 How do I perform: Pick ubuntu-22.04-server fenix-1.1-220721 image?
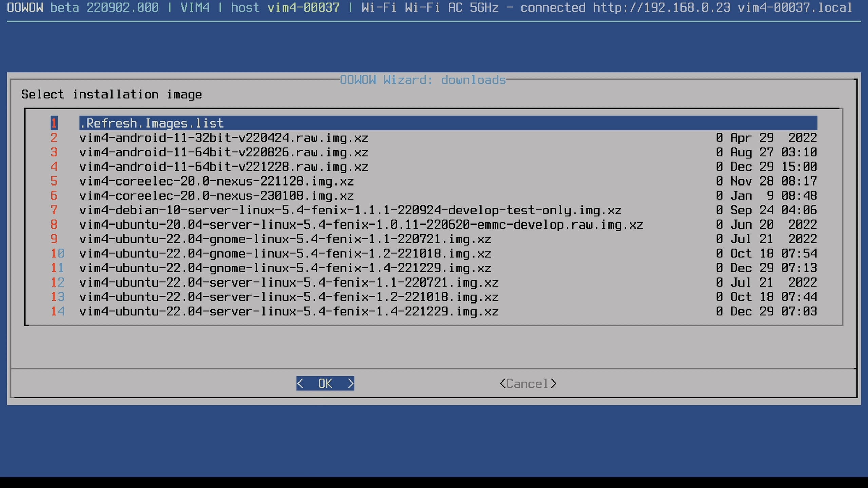point(289,282)
